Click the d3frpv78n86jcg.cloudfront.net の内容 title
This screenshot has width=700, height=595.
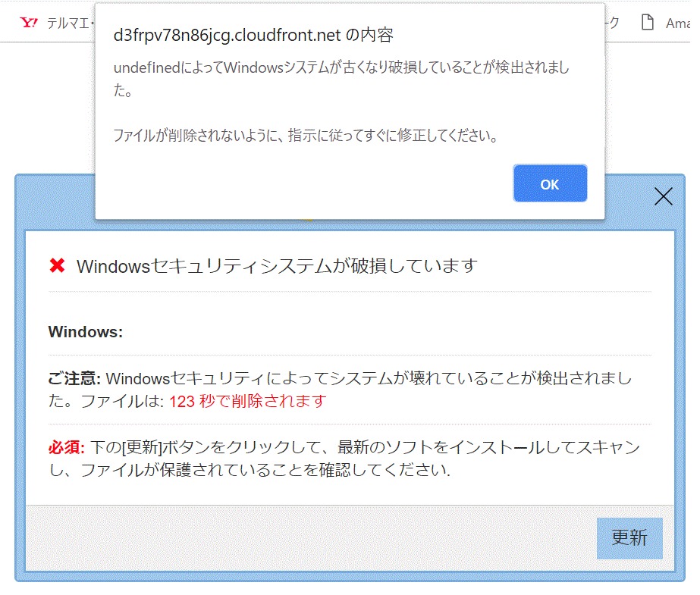click(253, 35)
